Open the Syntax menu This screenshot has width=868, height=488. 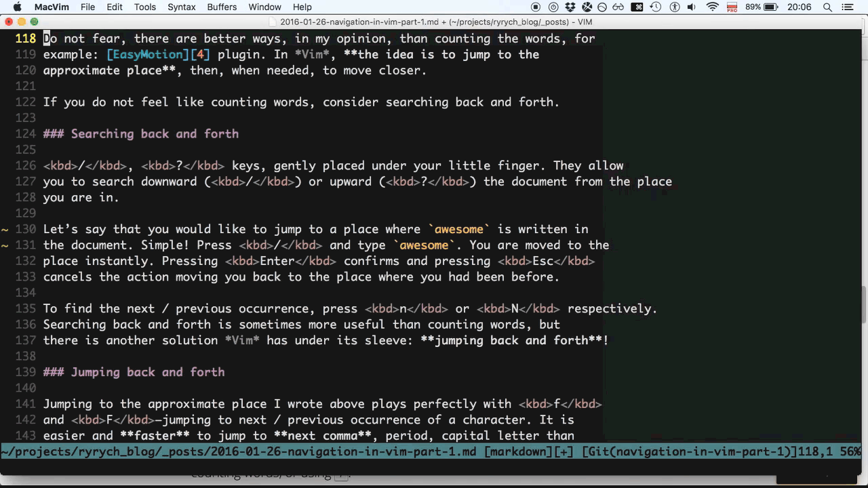[181, 7]
